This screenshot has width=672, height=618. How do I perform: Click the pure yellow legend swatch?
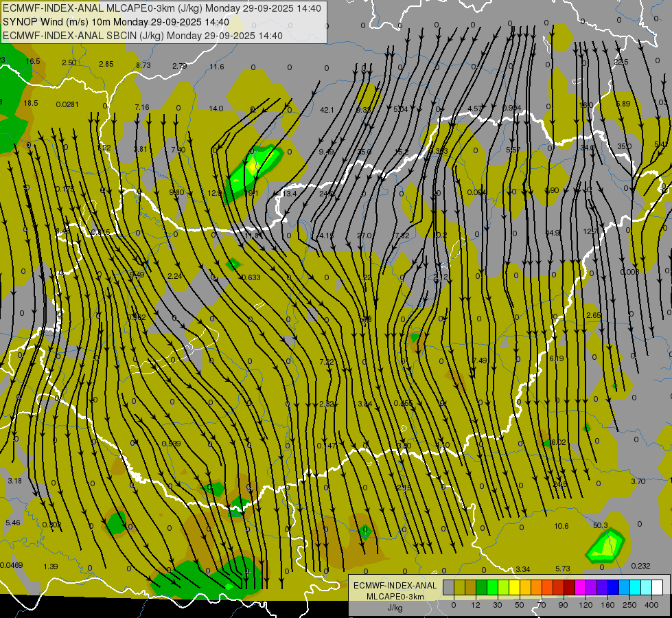(x=514, y=587)
